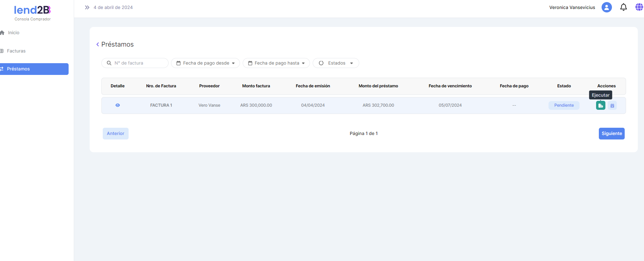Open the Estados filter dropdown

(x=336, y=63)
